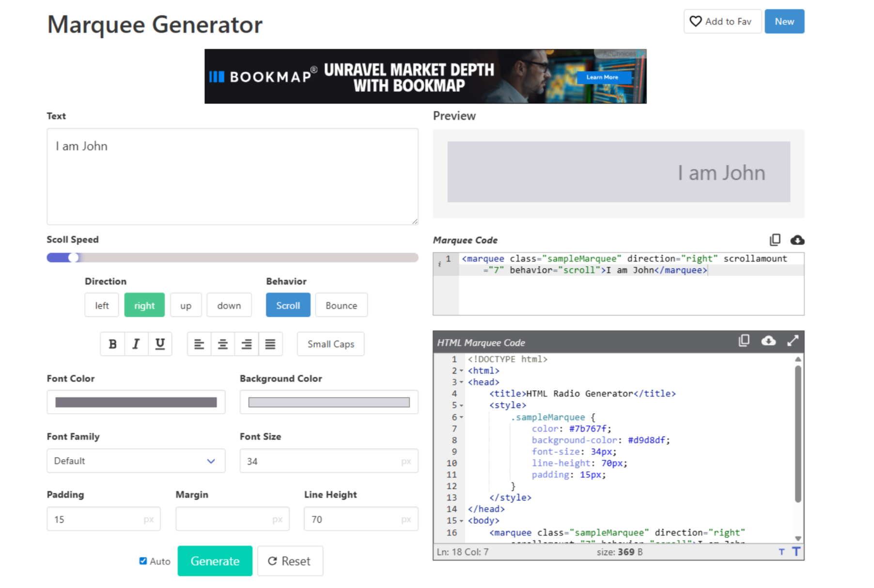This screenshot has height=588, width=874.
Task: Copy the HTML Marquee Code
Action: 744,341
